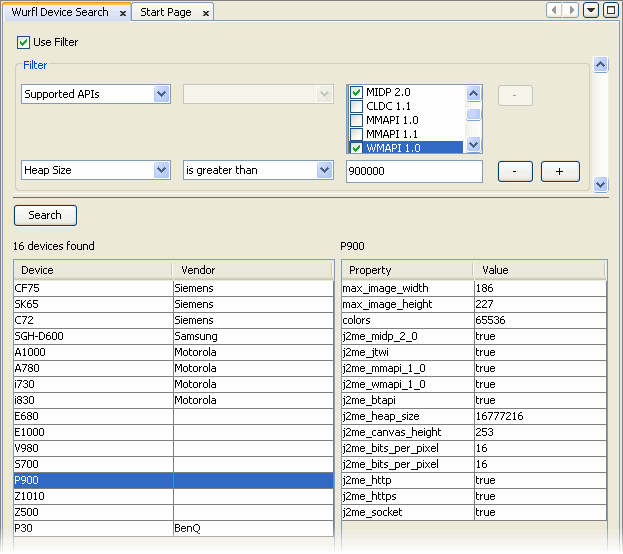Click the heap size value field
Image resolution: width=623 pixels, height=554 pixels.
pyautogui.click(x=414, y=171)
